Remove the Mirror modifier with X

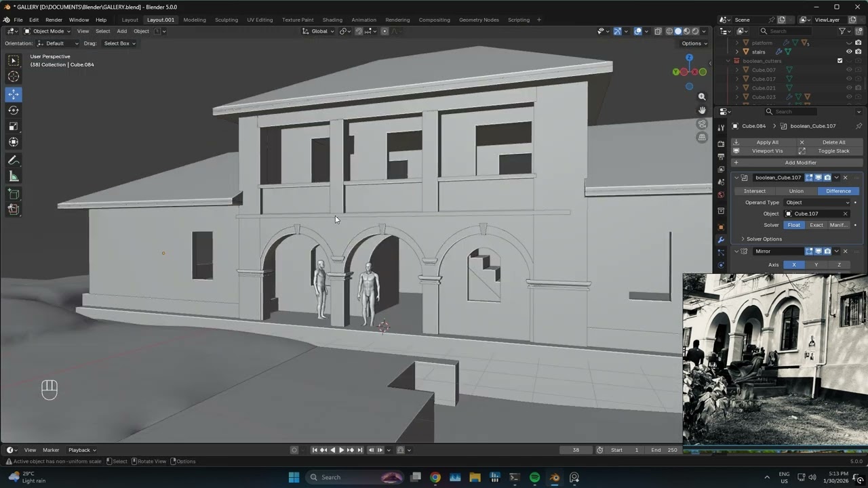[845, 251]
